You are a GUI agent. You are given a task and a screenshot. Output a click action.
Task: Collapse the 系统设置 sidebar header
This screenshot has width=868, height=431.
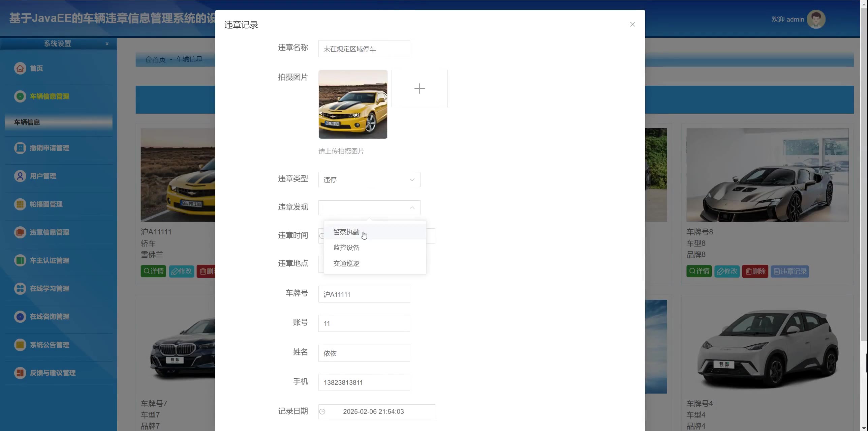pyautogui.click(x=58, y=44)
